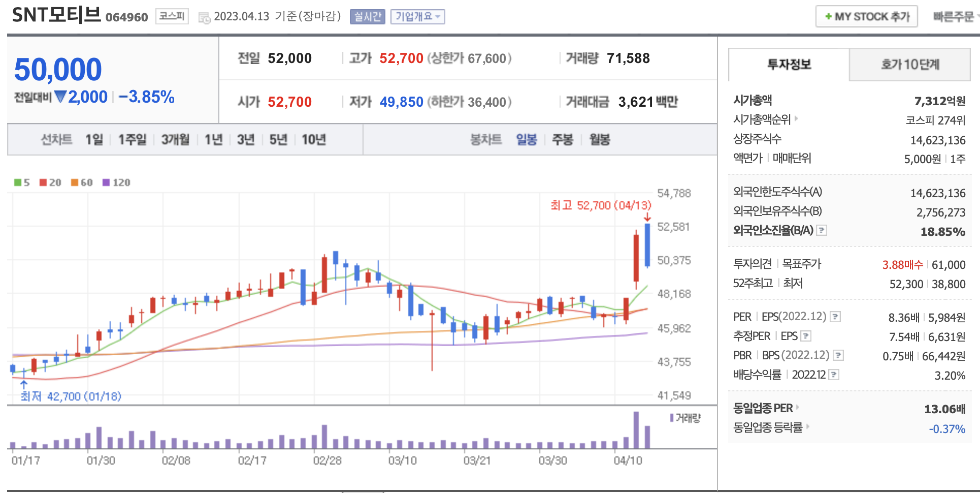Click the purple 120-day moving average swatch

[106, 182]
